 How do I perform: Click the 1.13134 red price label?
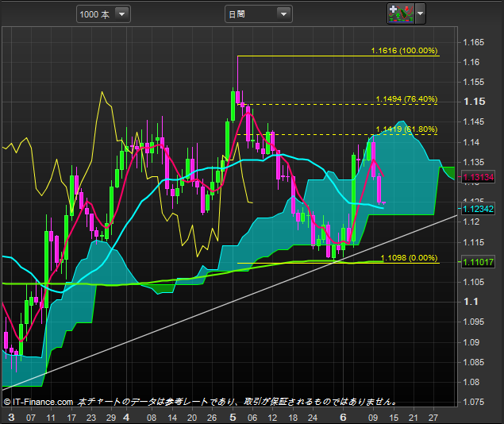pos(478,177)
